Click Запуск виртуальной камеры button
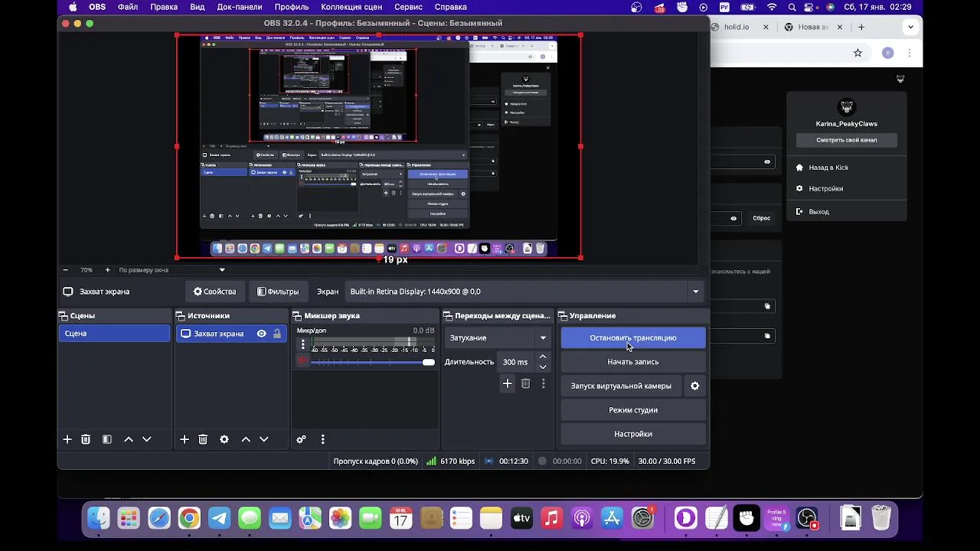The width and height of the screenshot is (980, 551). (x=621, y=386)
